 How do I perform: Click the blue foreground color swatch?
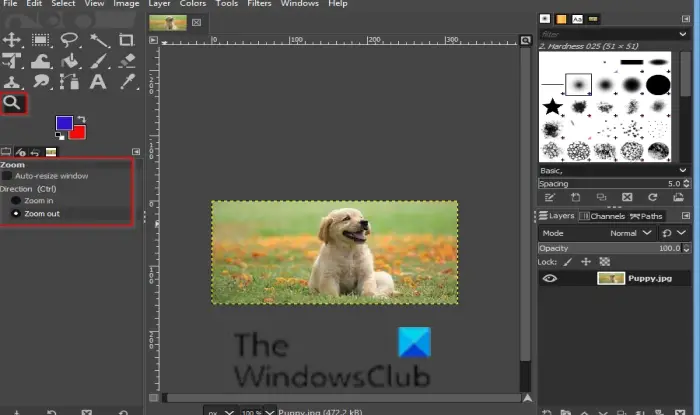tap(64, 123)
